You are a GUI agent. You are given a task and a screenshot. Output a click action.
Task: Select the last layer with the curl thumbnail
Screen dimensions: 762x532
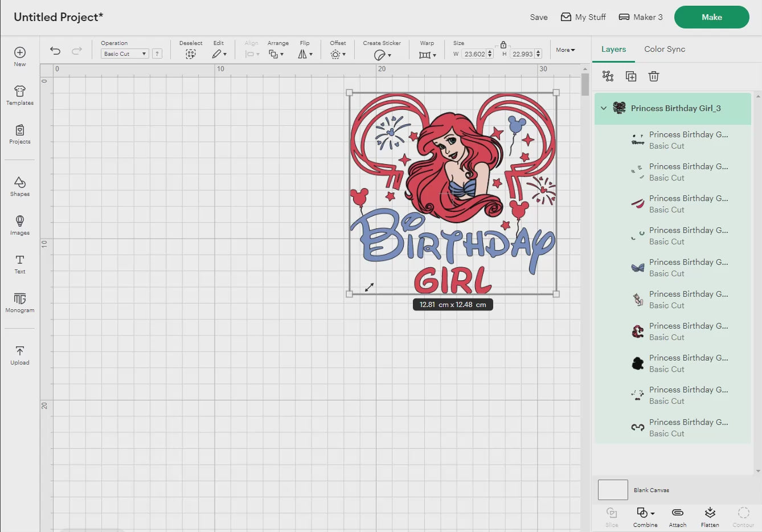pos(673,427)
